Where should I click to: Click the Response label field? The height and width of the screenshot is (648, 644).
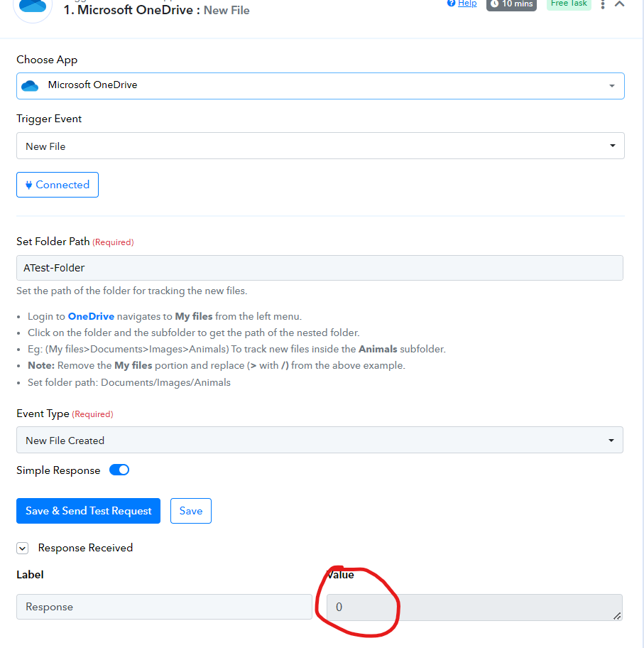pyautogui.click(x=164, y=607)
